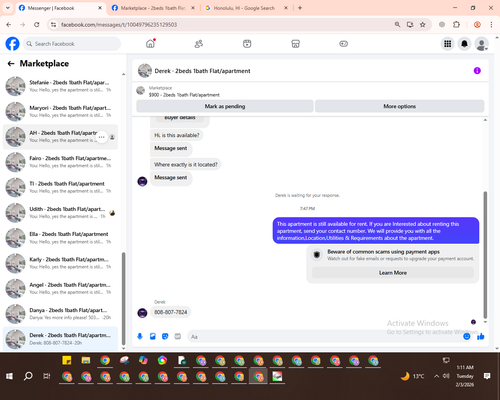Attach a photo with the image icon
500x400 pixels.
tap(153, 336)
